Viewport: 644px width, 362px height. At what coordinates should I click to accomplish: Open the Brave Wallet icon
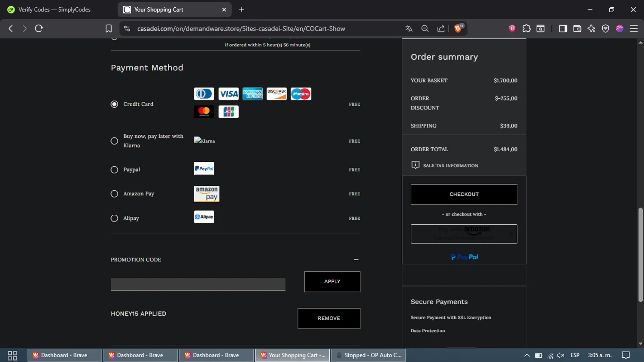click(577, 28)
